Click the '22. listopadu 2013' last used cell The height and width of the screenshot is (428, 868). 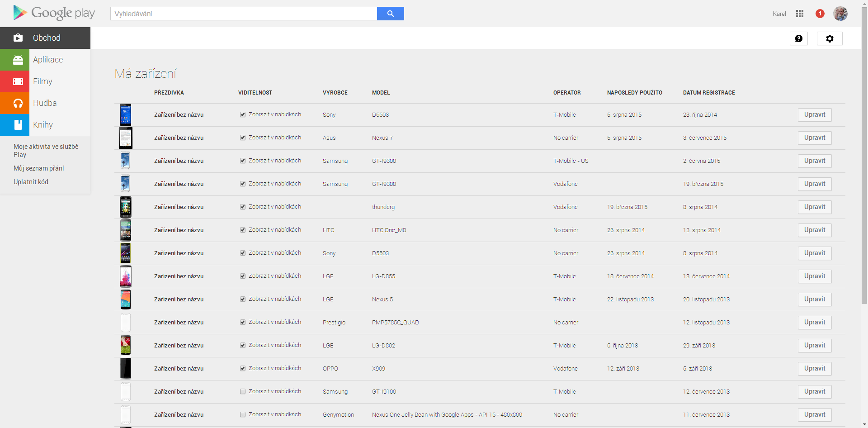630,300
